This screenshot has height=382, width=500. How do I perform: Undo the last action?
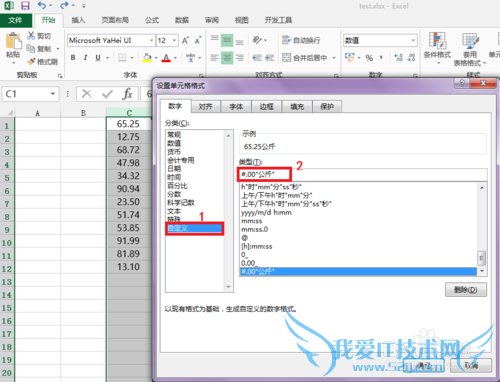pyautogui.click(x=42, y=5)
